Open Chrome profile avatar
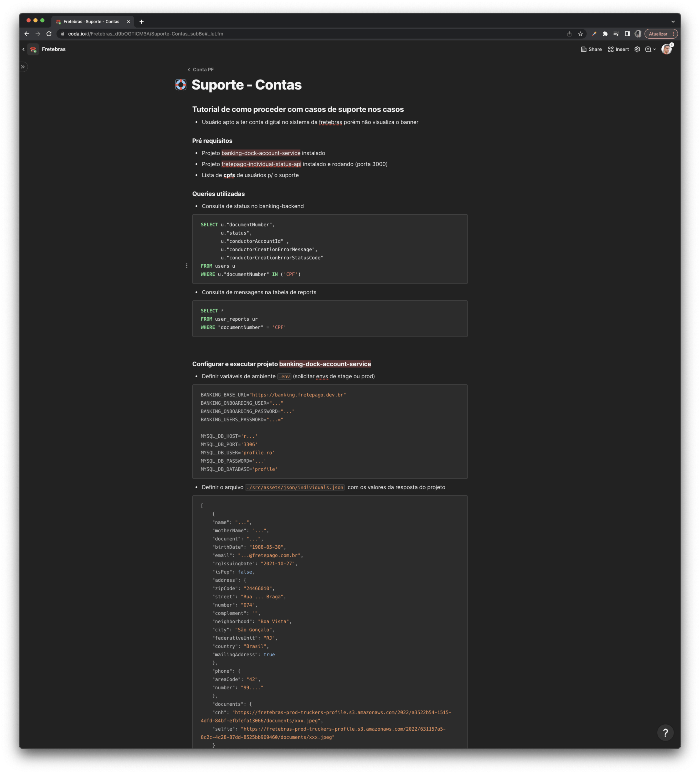The width and height of the screenshot is (700, 774). pos(638,34)
